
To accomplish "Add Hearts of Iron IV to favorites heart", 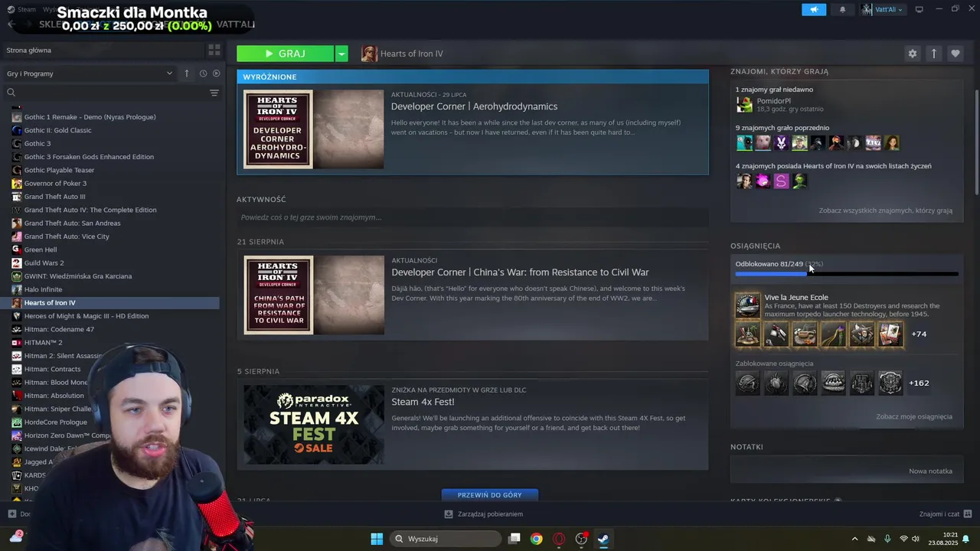I will (x=955, y=54).
